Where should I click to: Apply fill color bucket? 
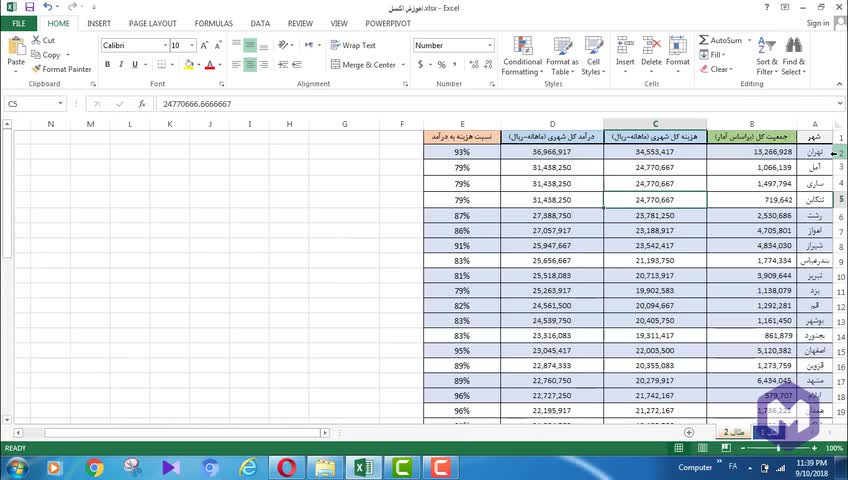click(189, 64)
